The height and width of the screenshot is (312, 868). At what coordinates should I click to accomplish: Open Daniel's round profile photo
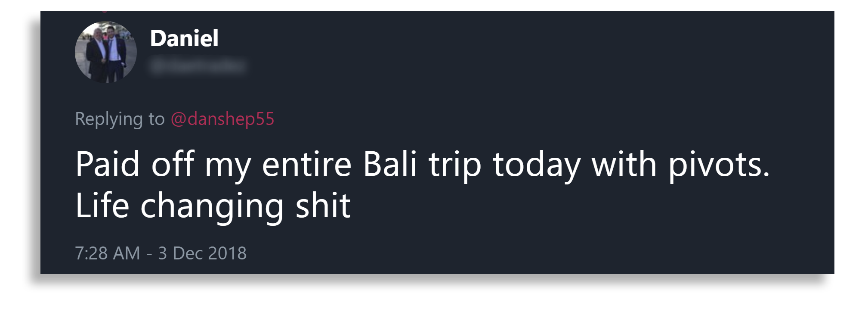[106, 52]
